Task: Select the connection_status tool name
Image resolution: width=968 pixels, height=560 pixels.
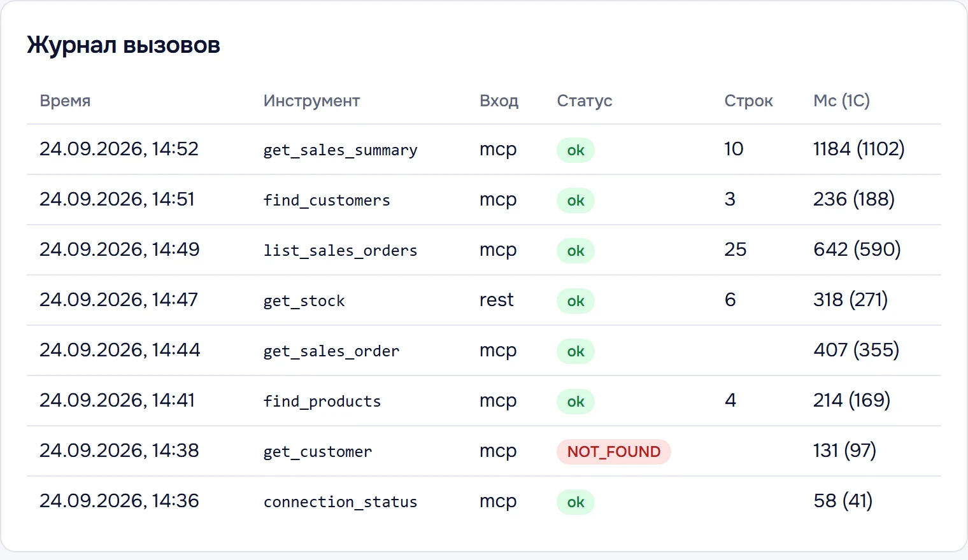Action: click(x=341, y=502)
